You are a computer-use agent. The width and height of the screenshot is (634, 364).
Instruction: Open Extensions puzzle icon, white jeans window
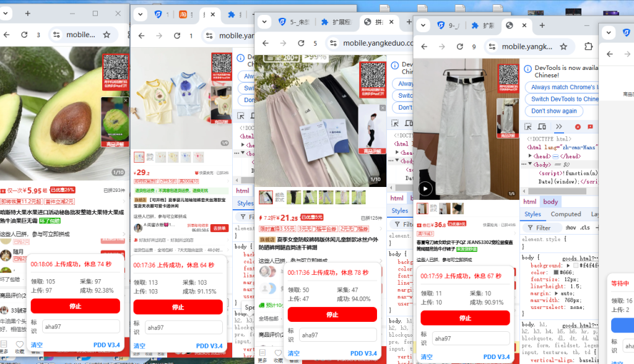[x=589, y=46]
